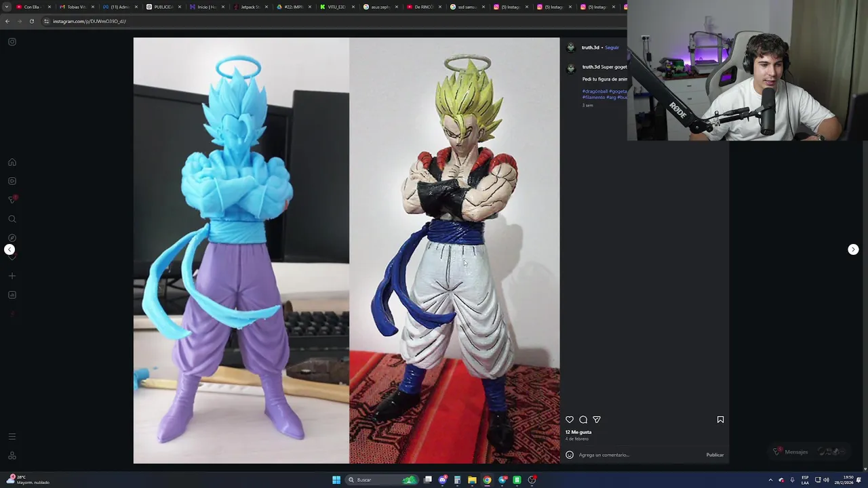Click truth.3d avatar beside caption
This screenshot has height=488, width=868.
point(571,68)
